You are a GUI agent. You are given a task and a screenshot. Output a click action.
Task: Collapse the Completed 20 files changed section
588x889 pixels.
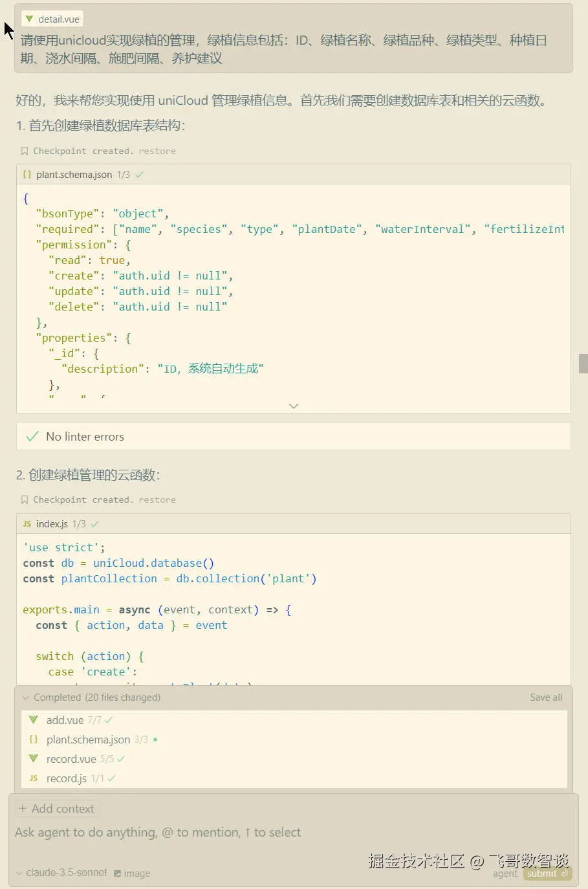click(25, 697)
